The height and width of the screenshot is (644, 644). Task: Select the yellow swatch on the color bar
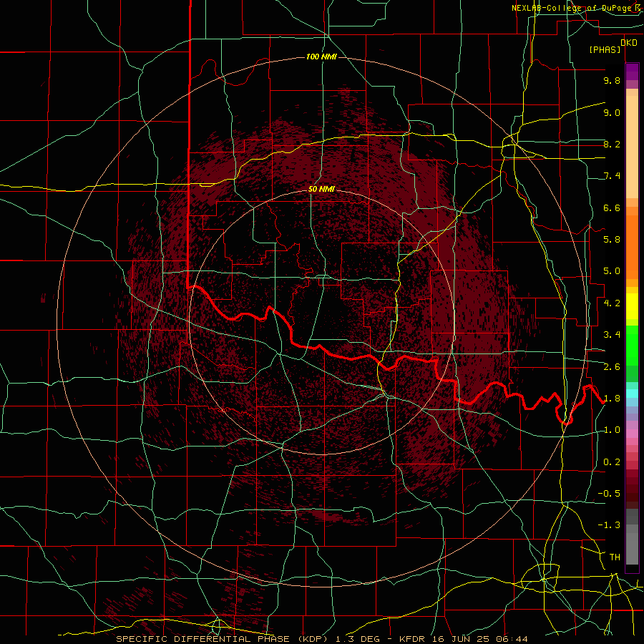632,306
